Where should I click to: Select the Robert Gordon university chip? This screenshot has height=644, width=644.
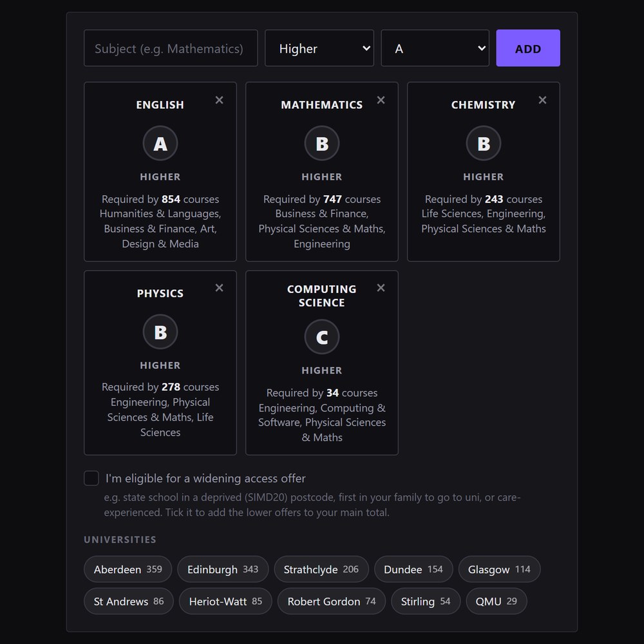coord(332,601)
